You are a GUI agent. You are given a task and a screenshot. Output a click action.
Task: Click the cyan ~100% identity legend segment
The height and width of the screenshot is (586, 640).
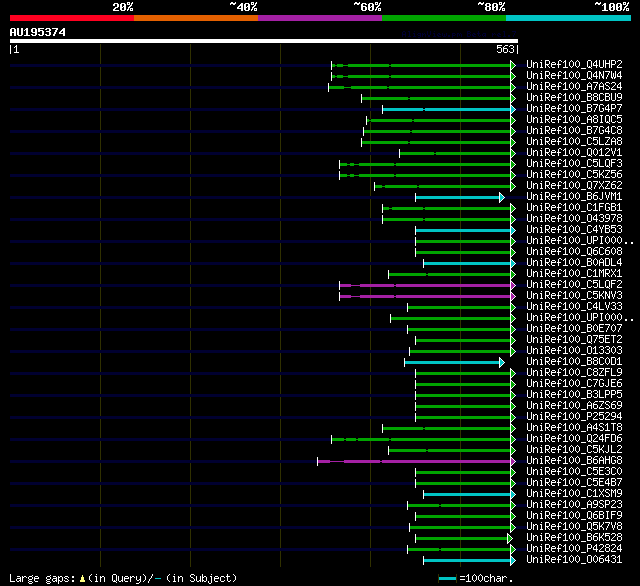tap(568, 18)
